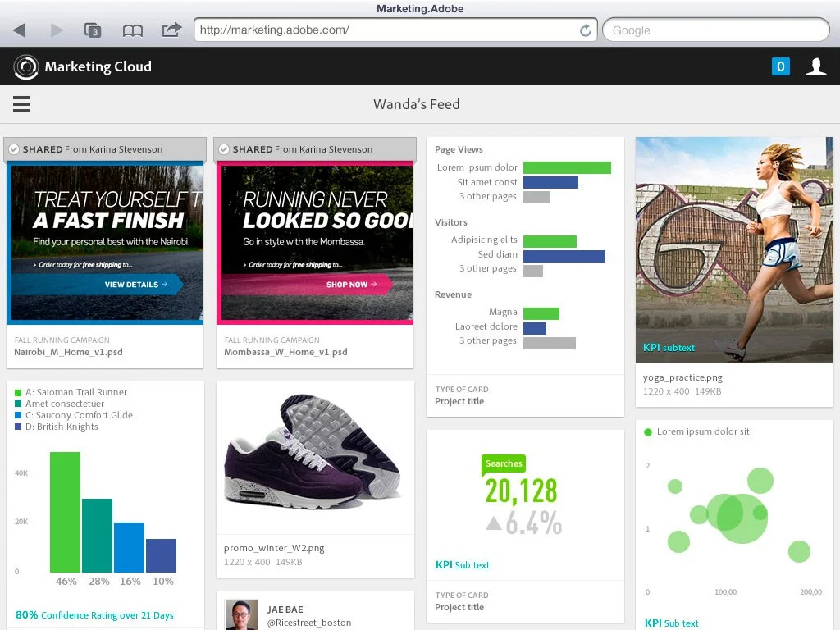Click the Sit amet const blue bar
This screenshot has width=840, height=630.
pyautogui.click(x=550, y=183)
